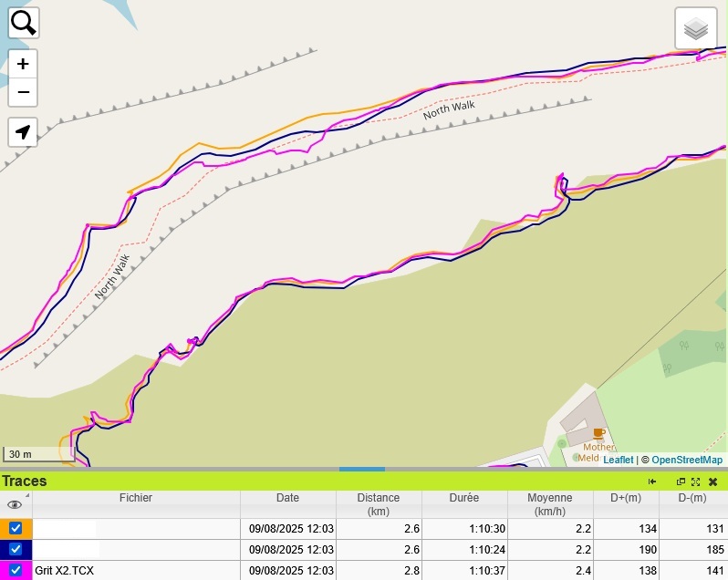Center map on my location
Viewport: 728px width, 580px height.
coord(23,132)
